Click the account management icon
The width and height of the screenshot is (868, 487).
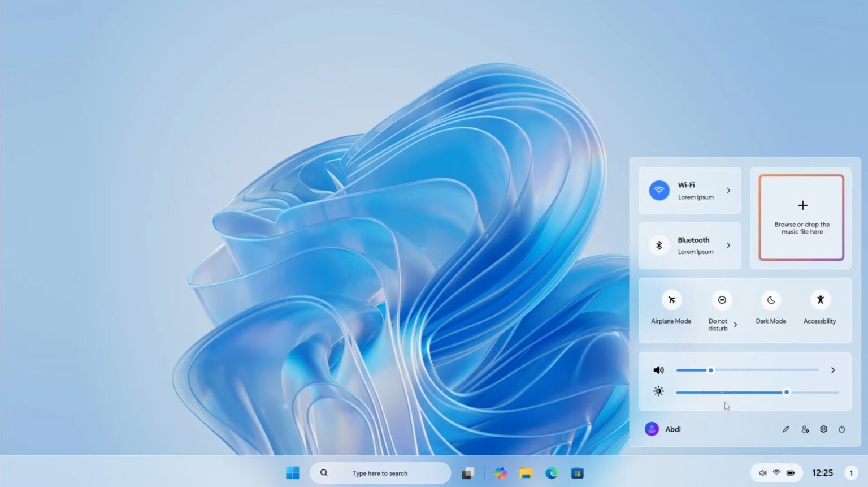tap(805, 429)
